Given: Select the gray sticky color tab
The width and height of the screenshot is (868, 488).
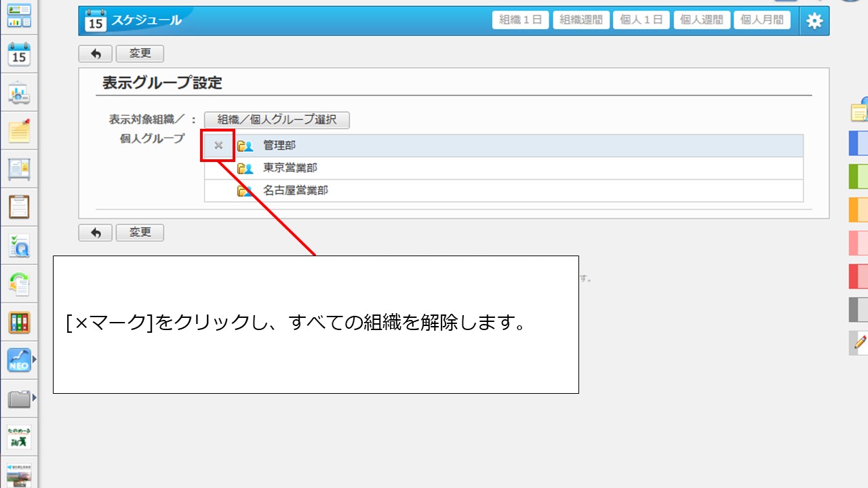Looking at the screenshot, I should pyautogui.click(x=859, y=310).
